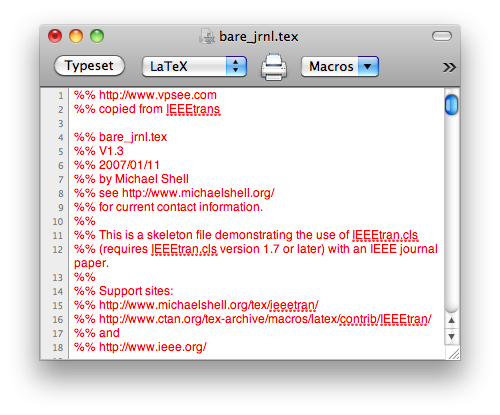Click the yellow minimize window button
Image resolution: width=500 pixels, height=415 pixels.
tap(76, 36)
